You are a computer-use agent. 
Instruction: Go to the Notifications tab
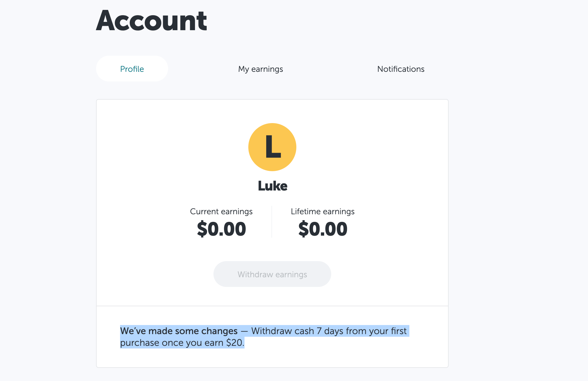pyautogui.click(x=401, y=69)
